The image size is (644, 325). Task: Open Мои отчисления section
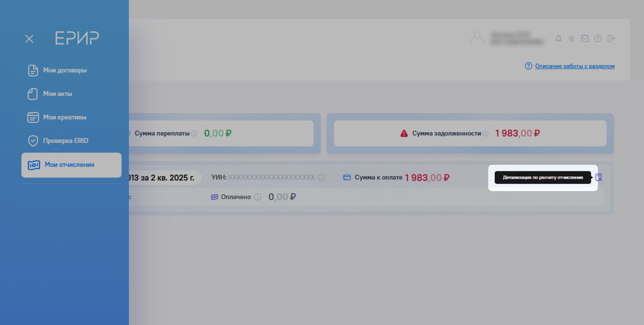(71, 165)
